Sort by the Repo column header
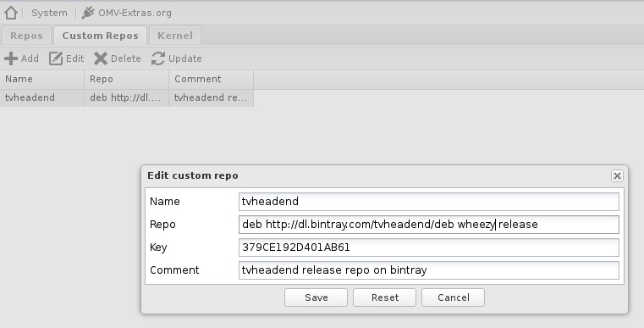The height and width of the screenshot is (328, 644). tap(126, 79)
